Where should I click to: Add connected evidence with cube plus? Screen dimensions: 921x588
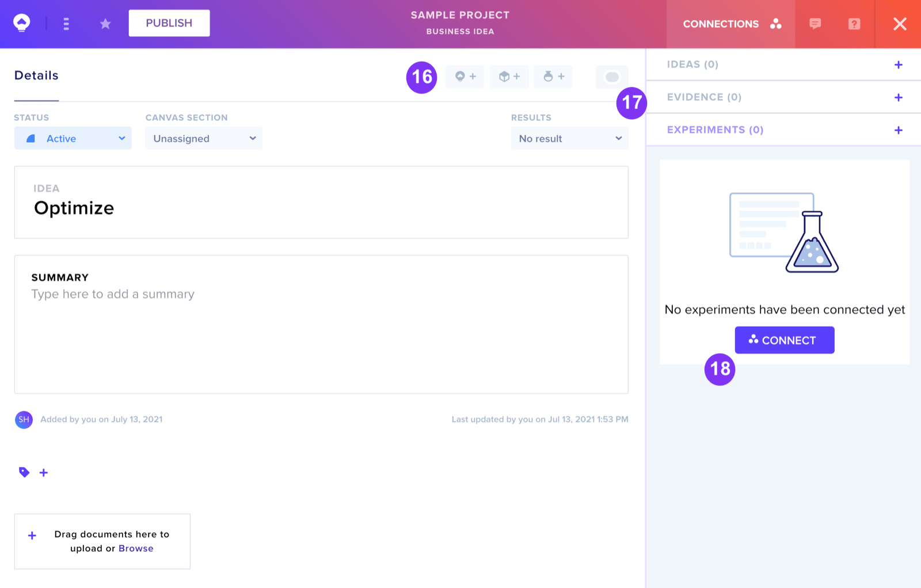coord(509,77)
